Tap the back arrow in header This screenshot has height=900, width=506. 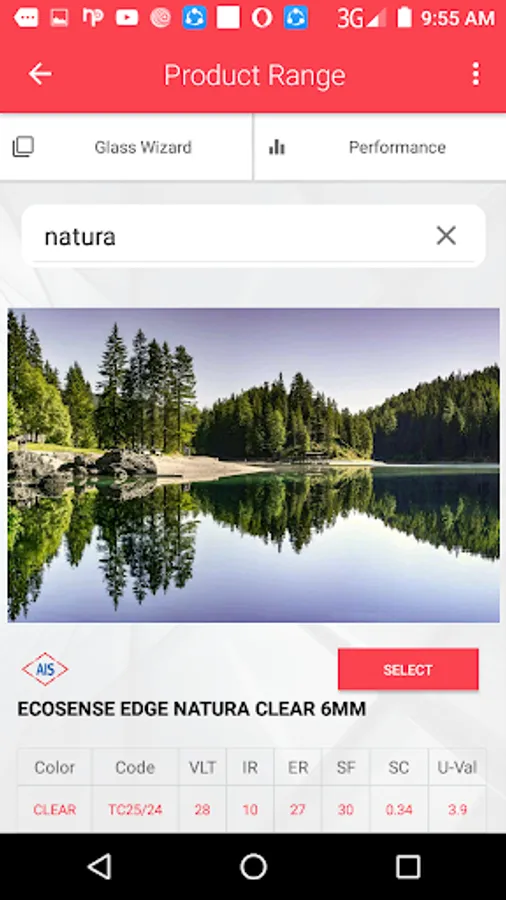tap(40, 74)
